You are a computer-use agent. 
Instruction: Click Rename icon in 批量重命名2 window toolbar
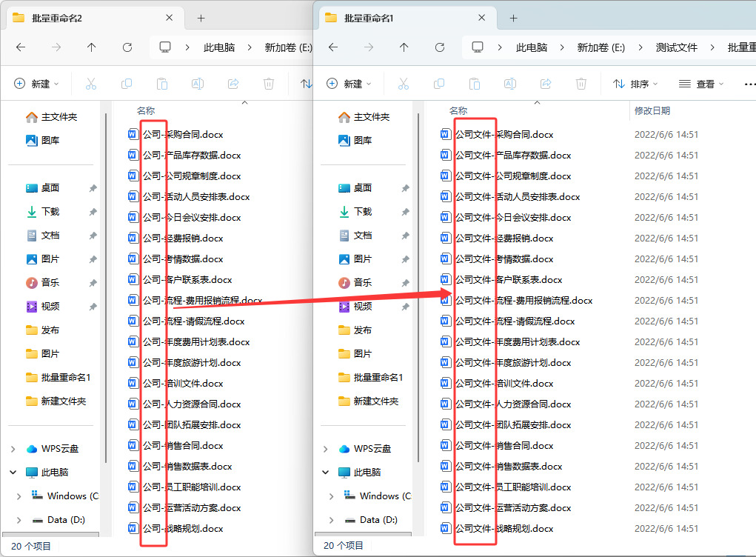198,84
